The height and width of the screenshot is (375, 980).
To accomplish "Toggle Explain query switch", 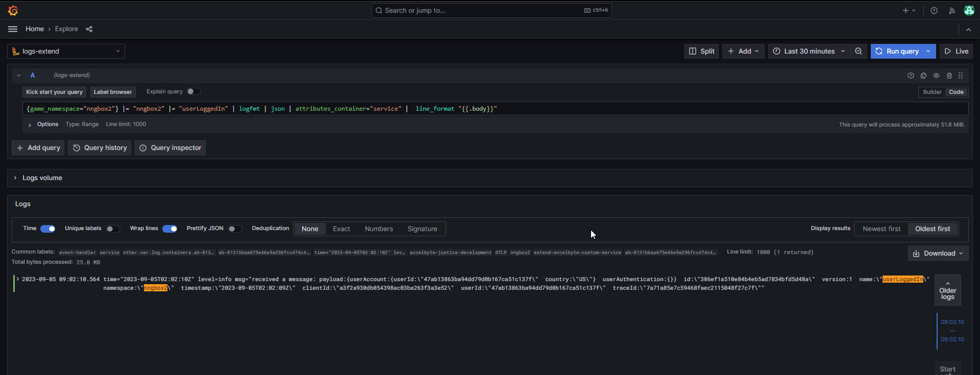I will coord(193,91).
